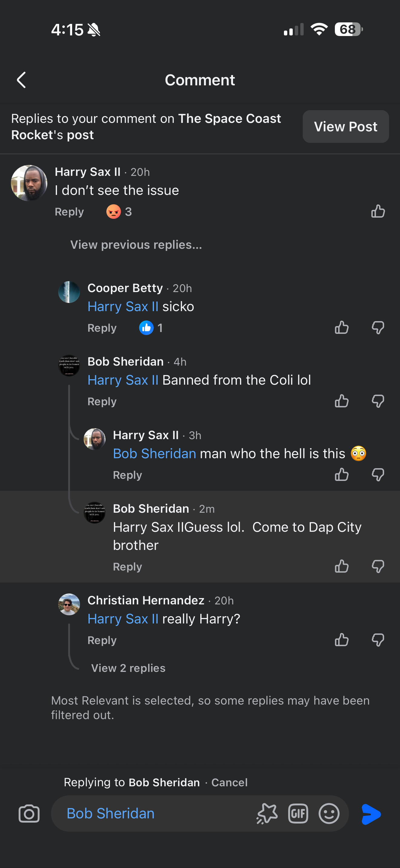Dislike Bob Sheridan's "Banned from the Coli" reply
This screenshot has height=868, width=400.
[x=378, y=401]
